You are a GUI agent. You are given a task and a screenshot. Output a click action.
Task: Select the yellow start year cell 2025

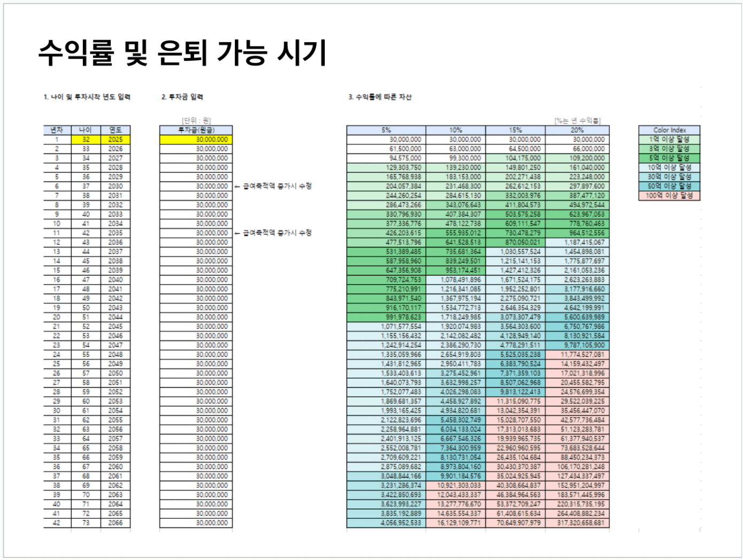[x=115, y=140]
